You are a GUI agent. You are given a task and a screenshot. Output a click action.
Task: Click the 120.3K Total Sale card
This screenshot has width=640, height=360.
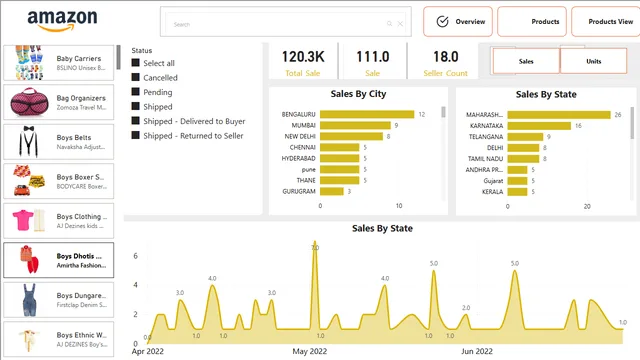(x=303, y=61)
